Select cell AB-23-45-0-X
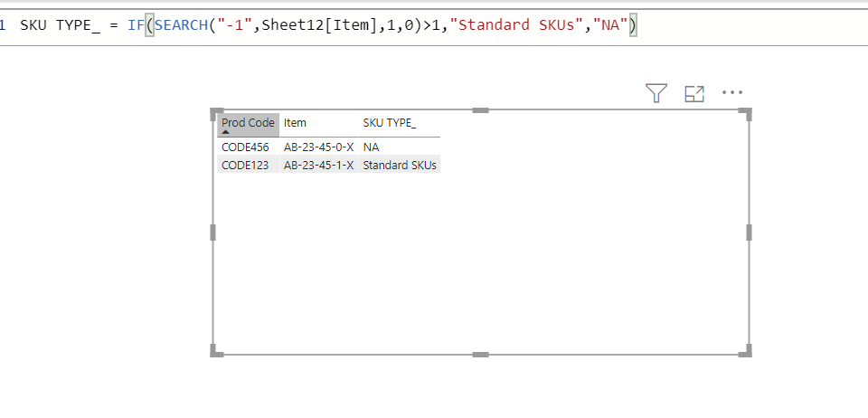 click(319, 147)
